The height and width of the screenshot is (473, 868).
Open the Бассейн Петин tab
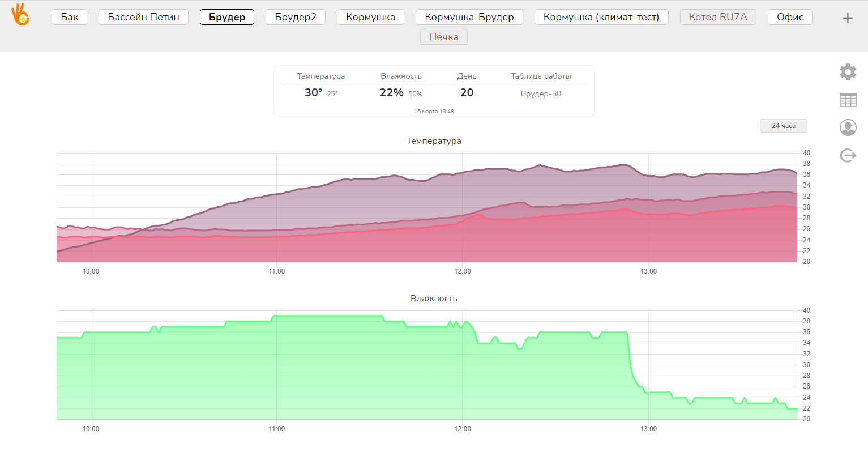pos(143,17)
